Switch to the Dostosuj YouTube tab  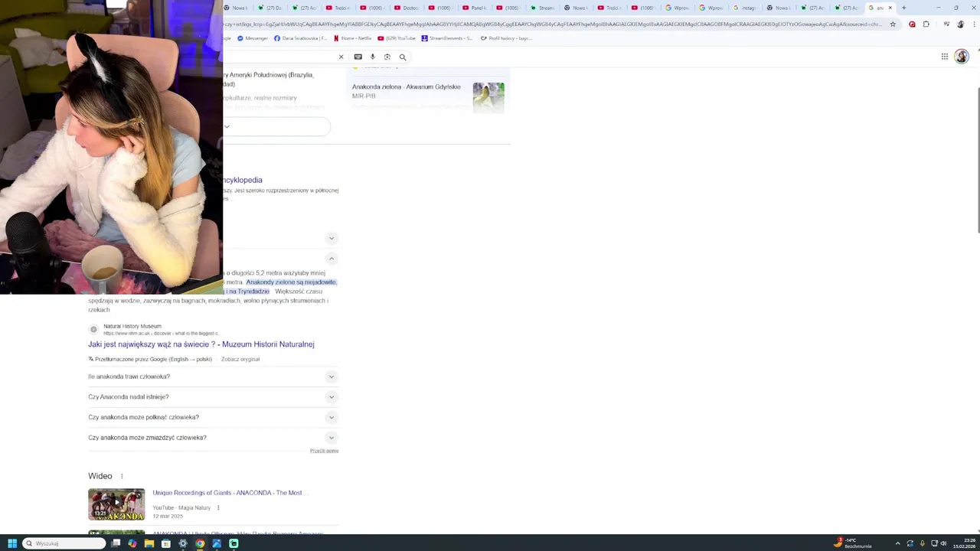407,8
